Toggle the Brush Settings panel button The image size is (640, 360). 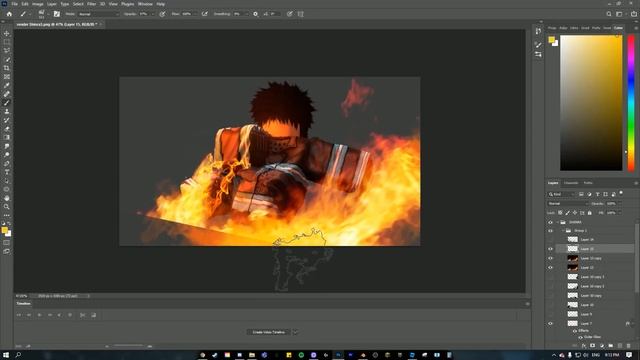[x=57, y=14]
